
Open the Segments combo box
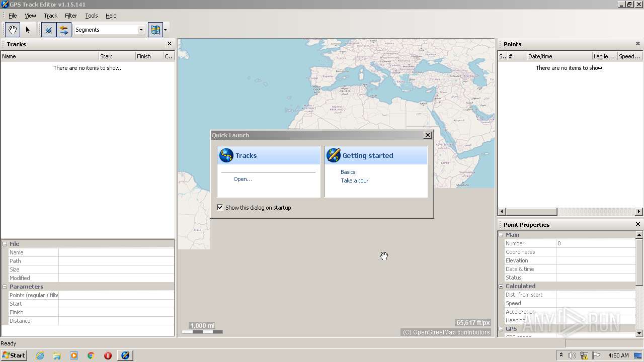(x=109, y=30)
